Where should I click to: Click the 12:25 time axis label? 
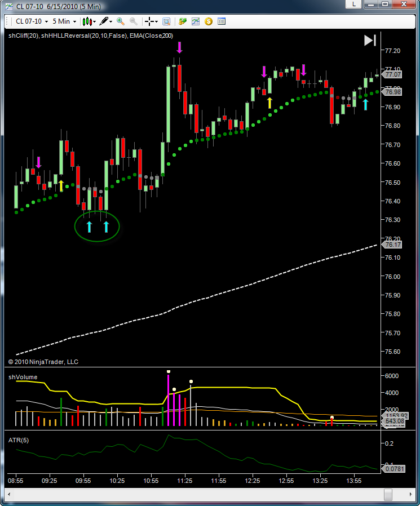coord(252,481)
